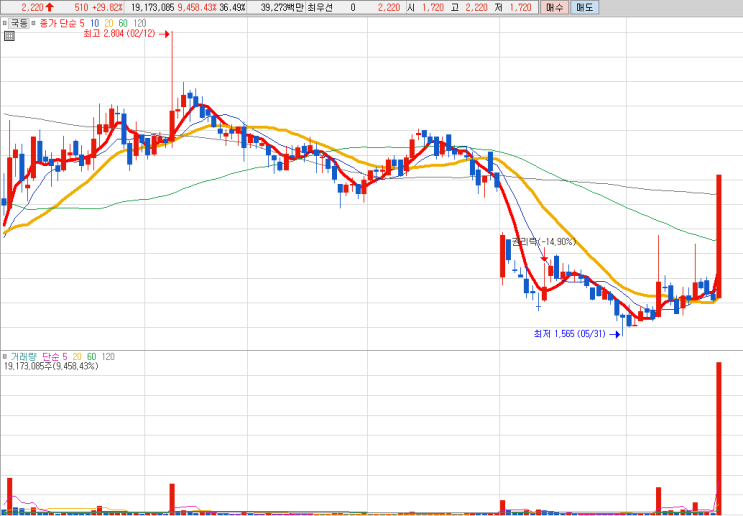
Task: Select the yellow 20-day price MA label
Action: click(109, 23)
